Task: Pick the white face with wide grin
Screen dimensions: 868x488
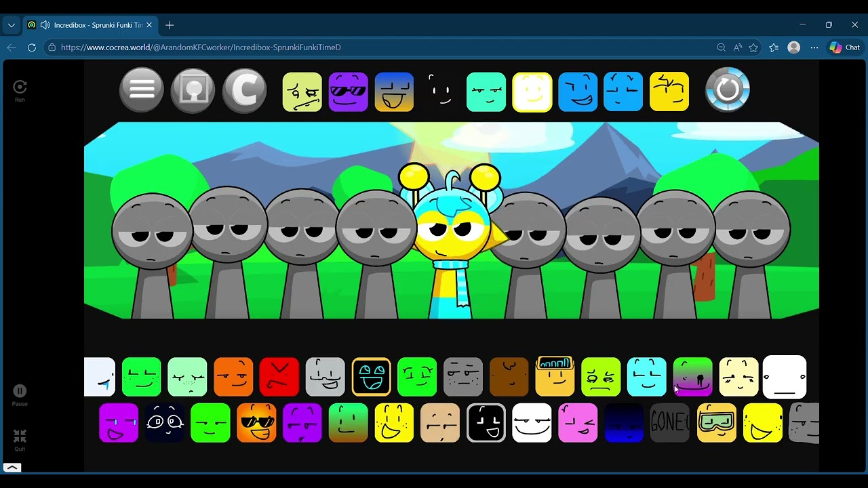Action: [532, 423]
